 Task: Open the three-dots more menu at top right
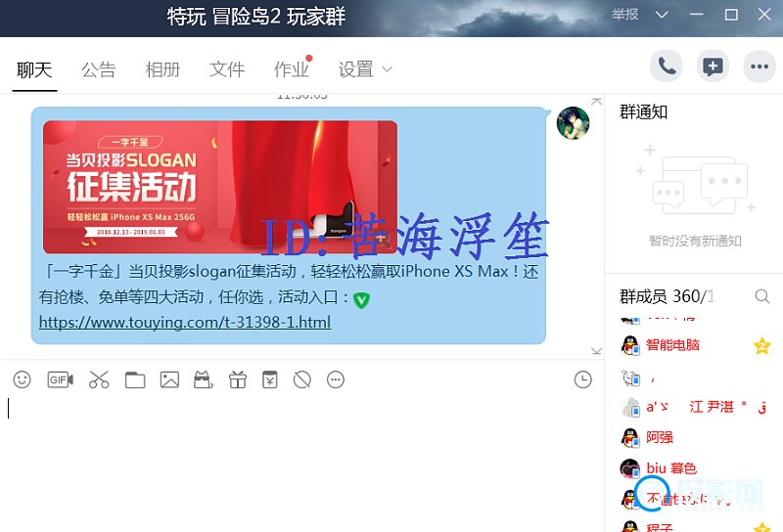coord(760,66)
